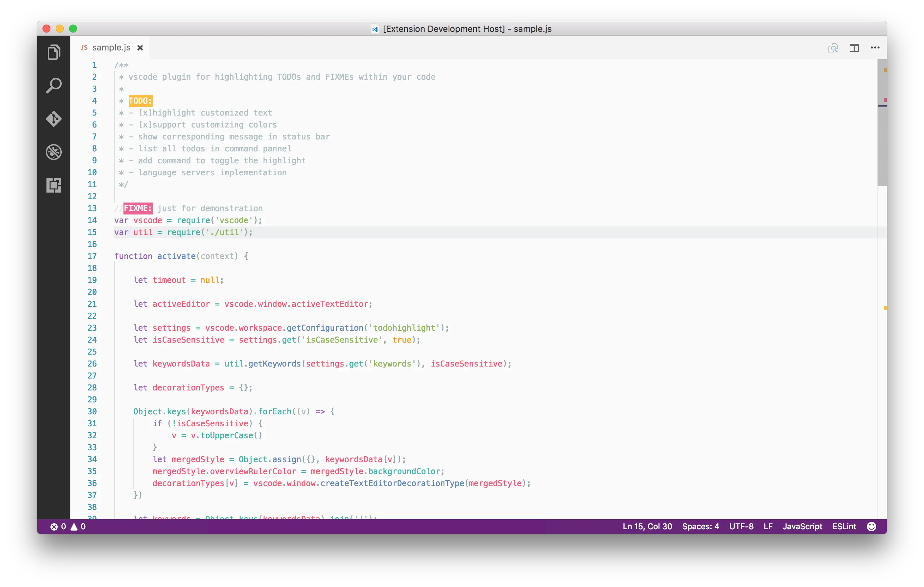Click the Open Preview icon in the editor toolbar
This screenshot has height=587, width=924.
pyautogui.click(x=833, y=48)
